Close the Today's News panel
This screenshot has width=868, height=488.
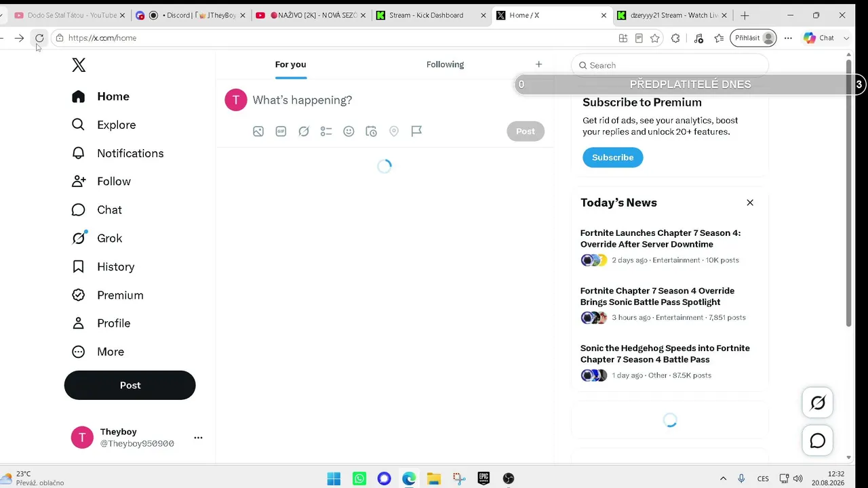750,203
